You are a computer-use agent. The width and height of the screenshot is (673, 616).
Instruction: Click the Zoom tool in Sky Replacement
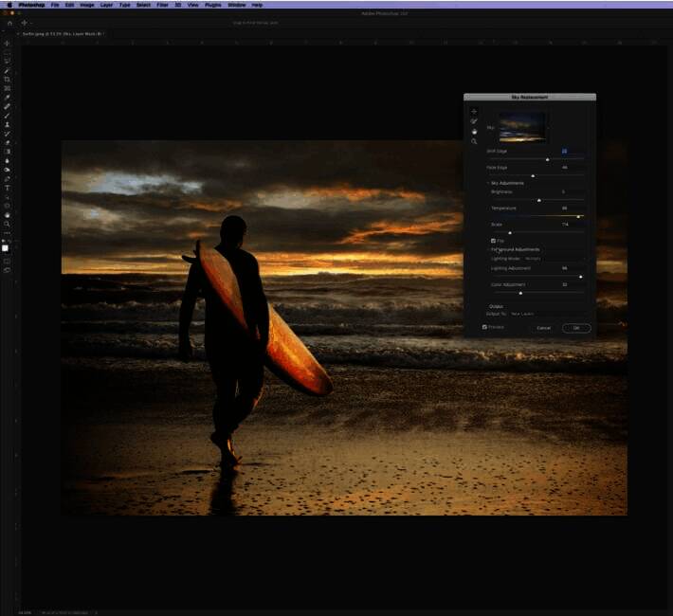point(474,141)
